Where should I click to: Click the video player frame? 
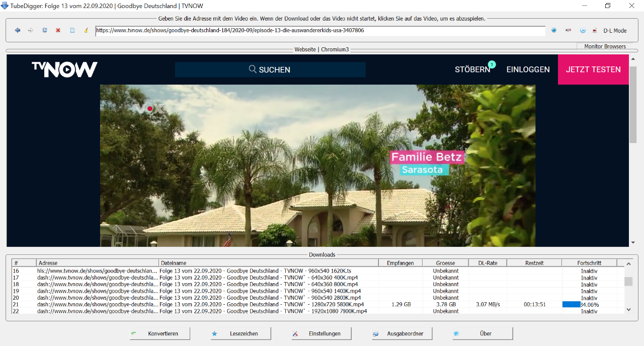(317, 166)
